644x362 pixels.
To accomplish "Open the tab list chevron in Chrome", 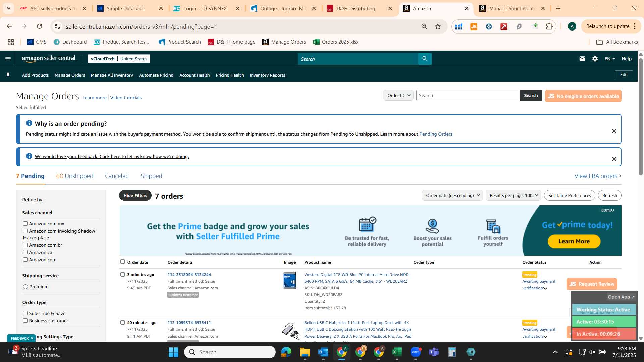I will (9, 8).
